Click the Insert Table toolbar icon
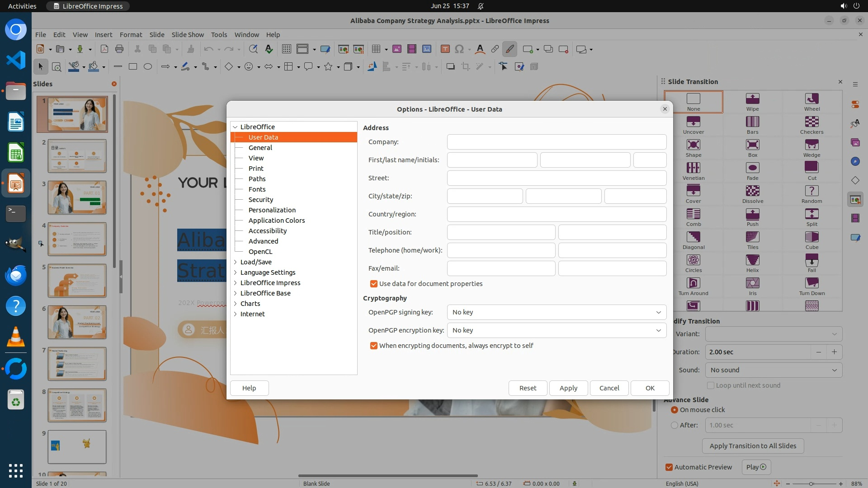This screenshot has width=868, height=488. tap(376, 49)
